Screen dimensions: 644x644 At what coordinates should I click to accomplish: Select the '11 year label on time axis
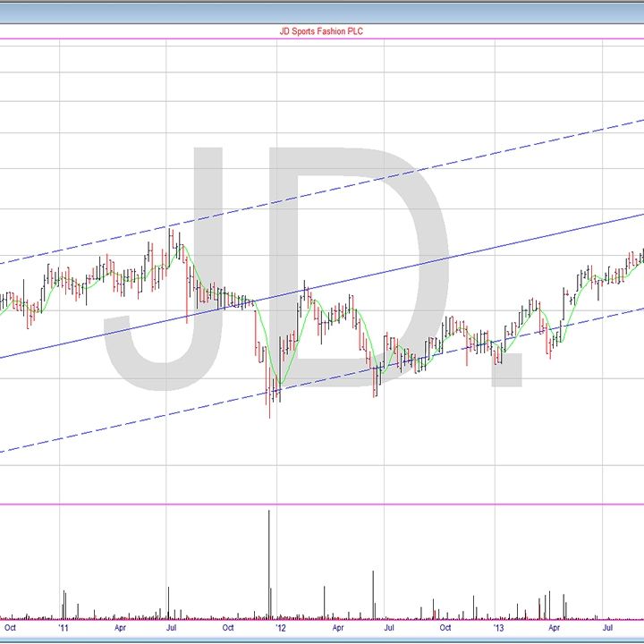64,629
